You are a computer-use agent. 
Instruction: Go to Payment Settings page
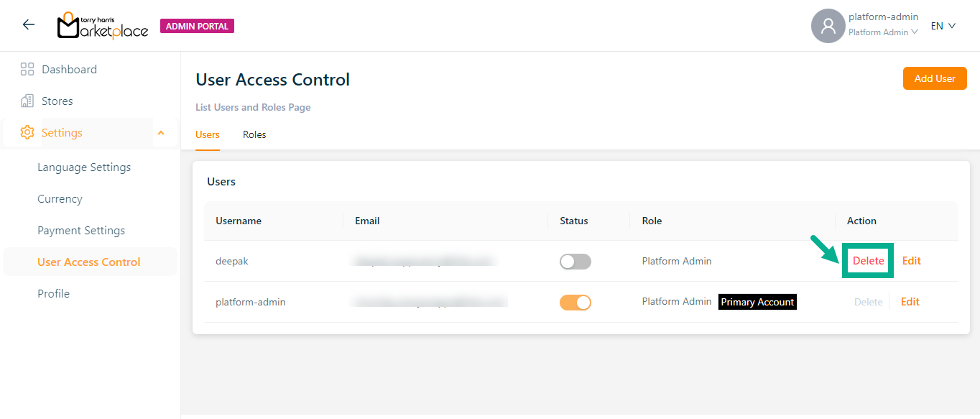tap(81, 231)
